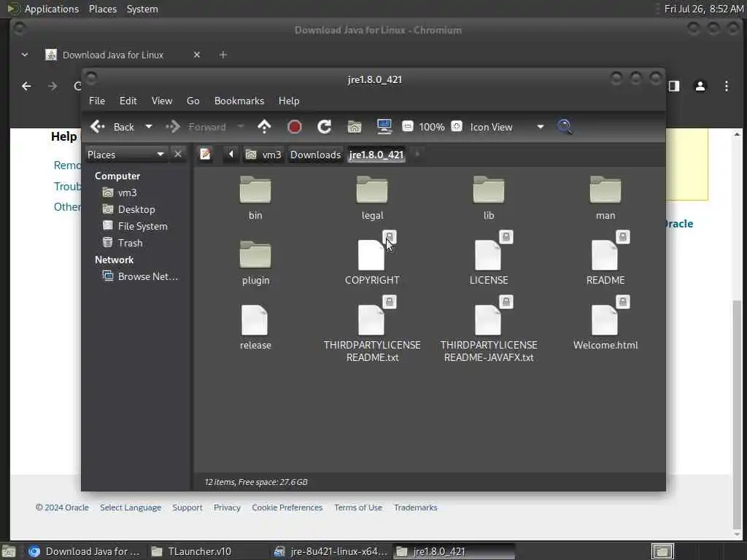
Task: Click the Privacy footer link
Action: click(228, 507)
